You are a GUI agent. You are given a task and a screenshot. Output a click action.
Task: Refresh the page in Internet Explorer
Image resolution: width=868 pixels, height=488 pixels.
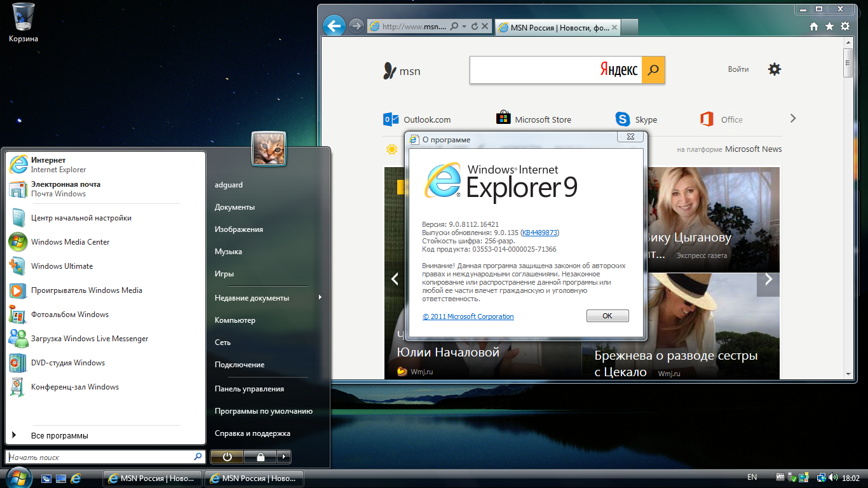[474, 27]
